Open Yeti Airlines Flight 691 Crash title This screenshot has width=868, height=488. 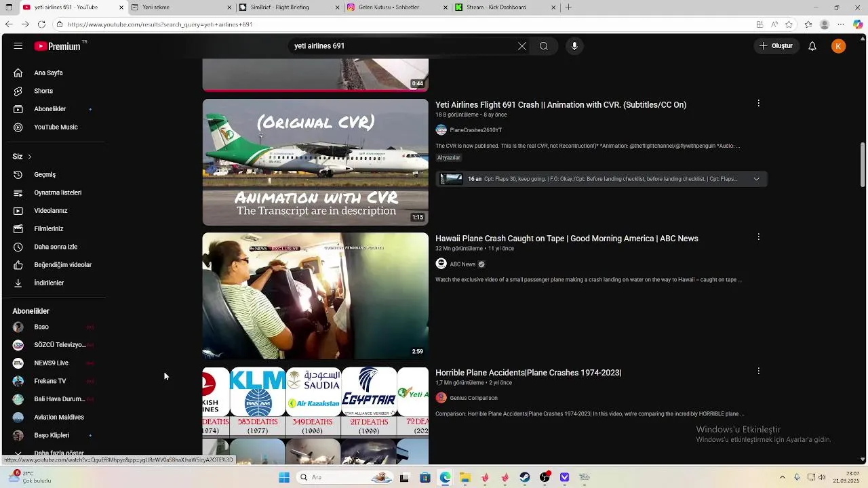coord(561,105)
